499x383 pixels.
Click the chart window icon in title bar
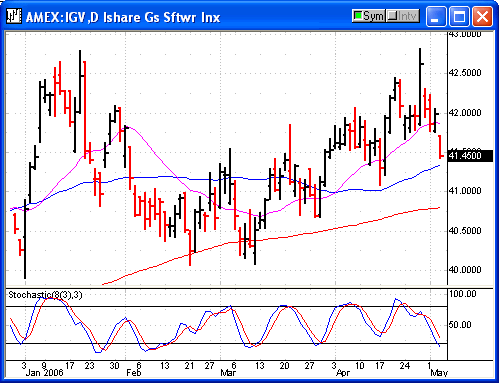point(14,16)
